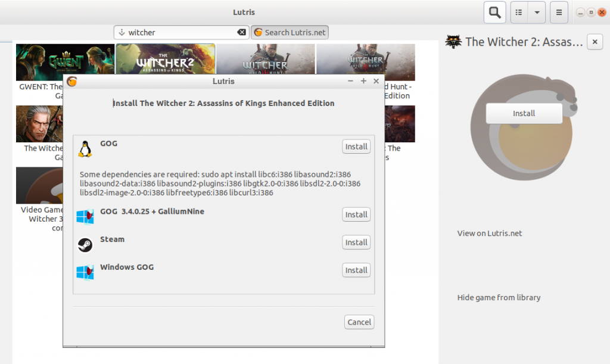Maximize the Lutris install dialog
This screenshot has height=364, width=610.
coord(363,81)
